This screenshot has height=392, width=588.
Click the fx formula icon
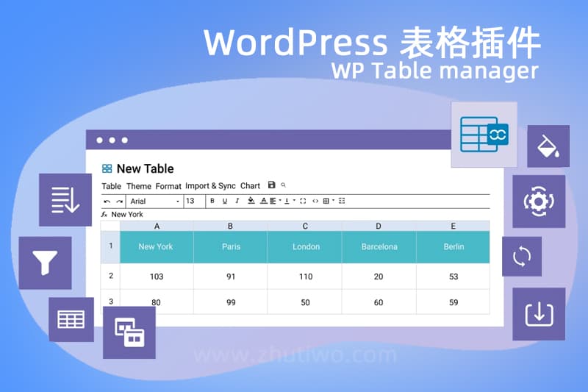(104, 214)
